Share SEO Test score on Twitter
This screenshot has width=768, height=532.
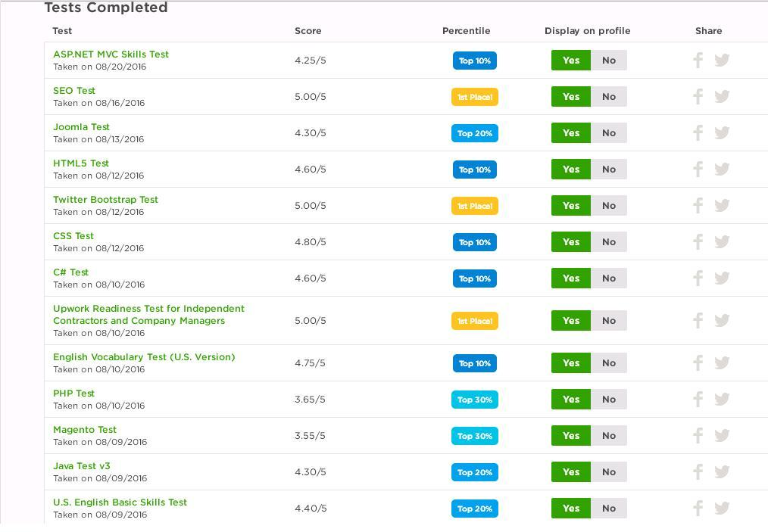tap(722, 97)
